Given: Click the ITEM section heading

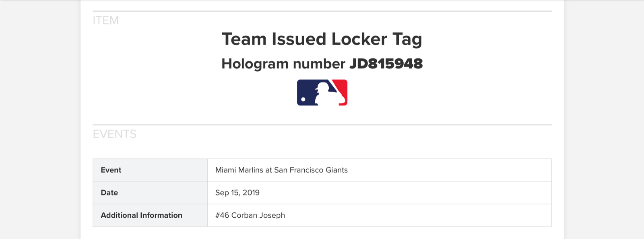Looking at the screenshot, I should [106, 21].
